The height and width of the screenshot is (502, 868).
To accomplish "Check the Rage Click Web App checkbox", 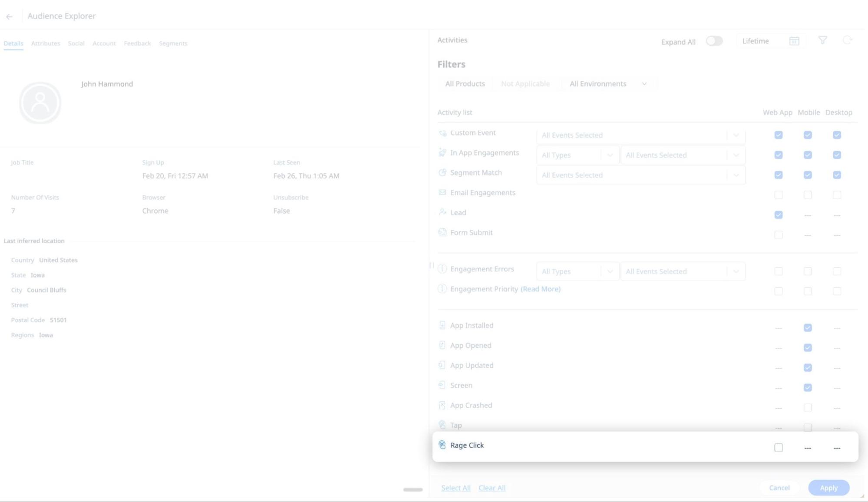I will pos(778,447).
